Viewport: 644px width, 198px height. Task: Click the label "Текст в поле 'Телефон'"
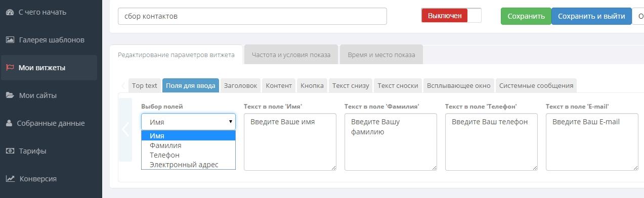(481, 107)
